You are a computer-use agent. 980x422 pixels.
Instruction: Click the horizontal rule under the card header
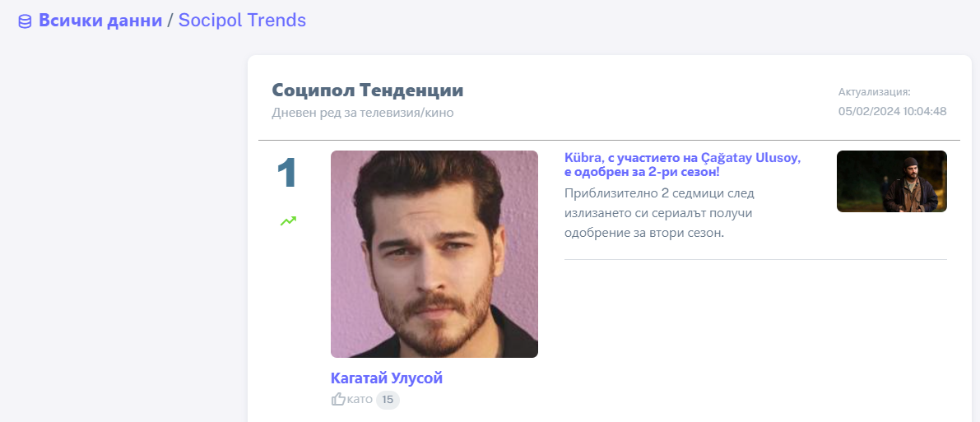pyautogui.click(x=609, y=140)
